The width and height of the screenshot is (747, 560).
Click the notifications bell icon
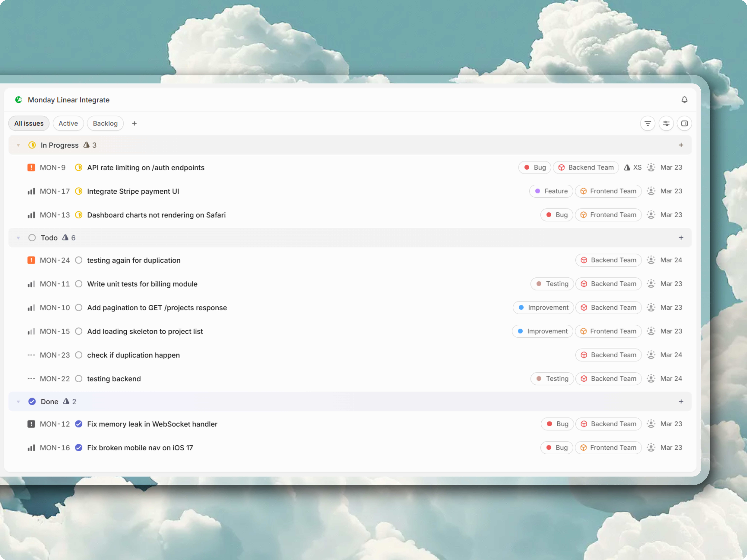pyautogui.click(x=684, y=100)
